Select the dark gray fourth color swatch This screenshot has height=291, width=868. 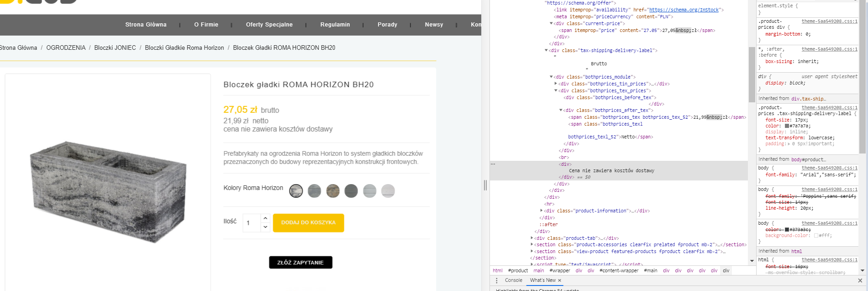[351, 191]
